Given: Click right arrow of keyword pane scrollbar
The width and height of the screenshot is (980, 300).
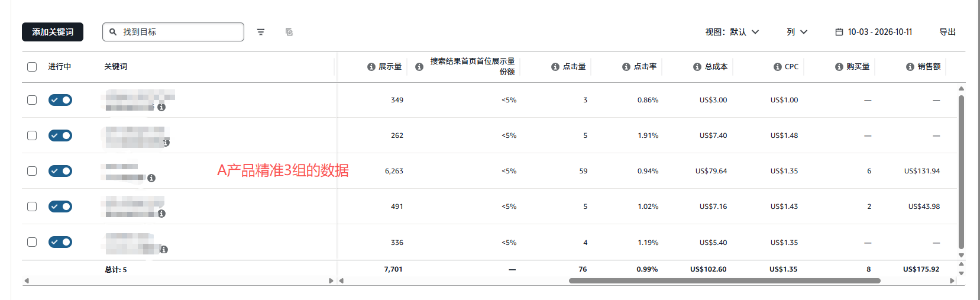Looking at the screenshot, I should pyautogui.click(x=331, y=281).
